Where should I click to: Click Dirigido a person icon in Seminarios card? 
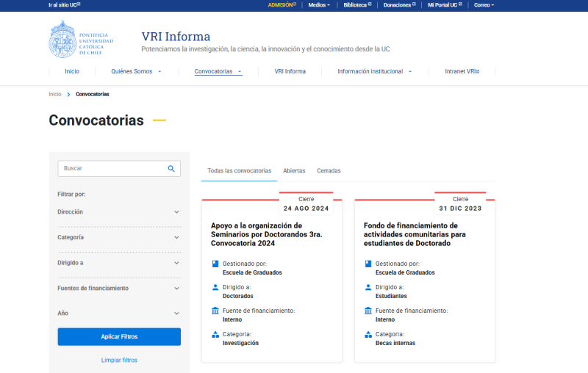click(x=215, y=287)
